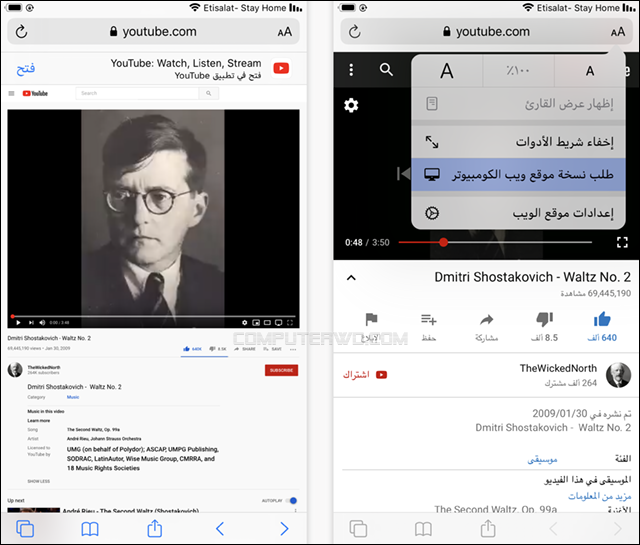Choose إخفاء شريط الأدوات hide toolbar option
Screen dimensions: 640x545
click(518, 142)
